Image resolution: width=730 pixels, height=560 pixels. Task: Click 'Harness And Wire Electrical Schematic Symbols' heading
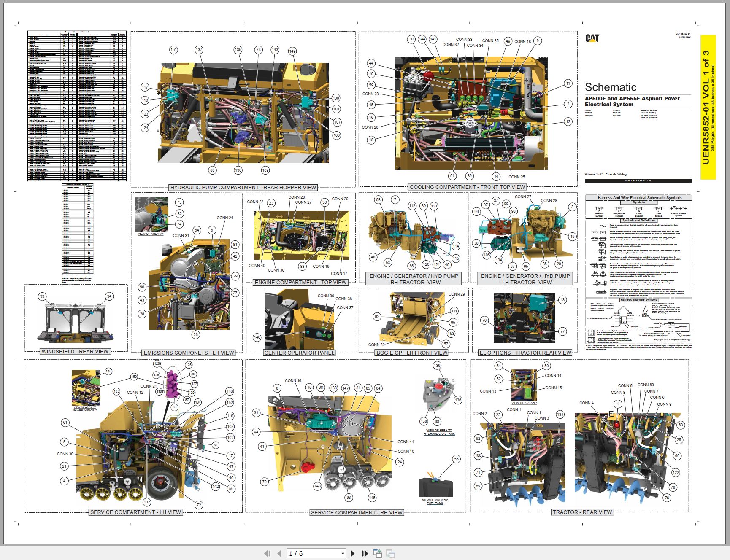pos(639,197)
